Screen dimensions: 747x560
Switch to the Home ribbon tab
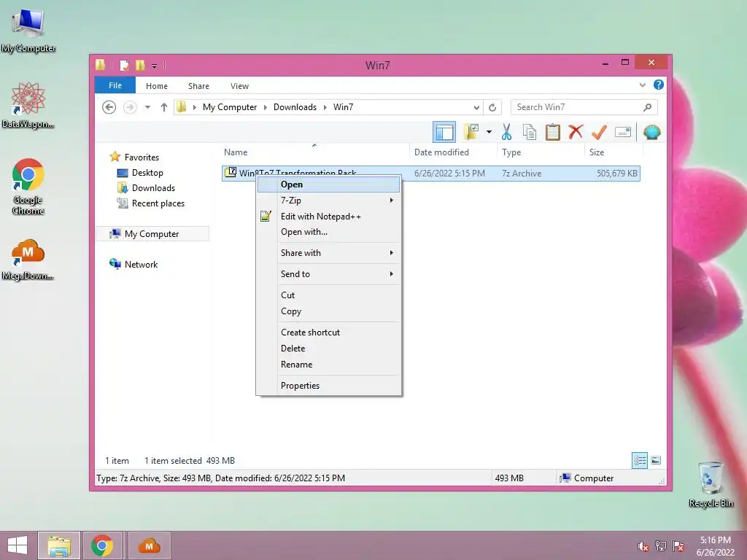(x=157, y=86)
